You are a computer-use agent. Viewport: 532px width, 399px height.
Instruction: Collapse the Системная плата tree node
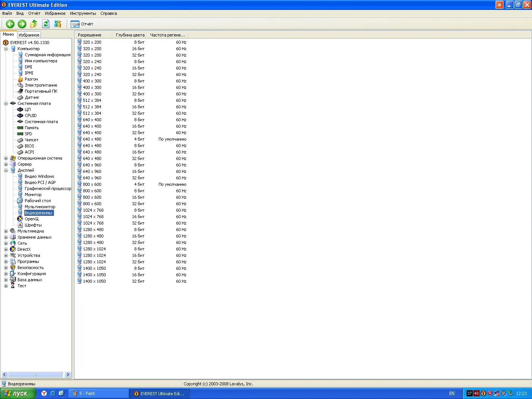(6, 103)
